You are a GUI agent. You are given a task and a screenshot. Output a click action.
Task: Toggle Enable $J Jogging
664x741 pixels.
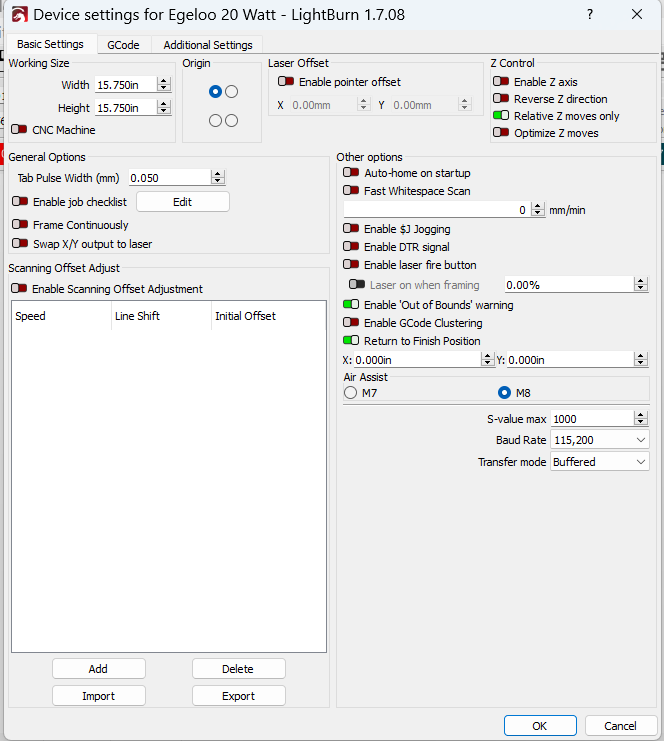[351, 229]
